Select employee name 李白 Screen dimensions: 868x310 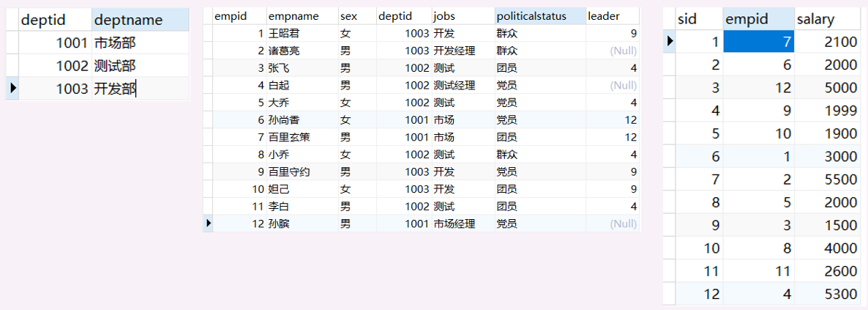[302, 206]
